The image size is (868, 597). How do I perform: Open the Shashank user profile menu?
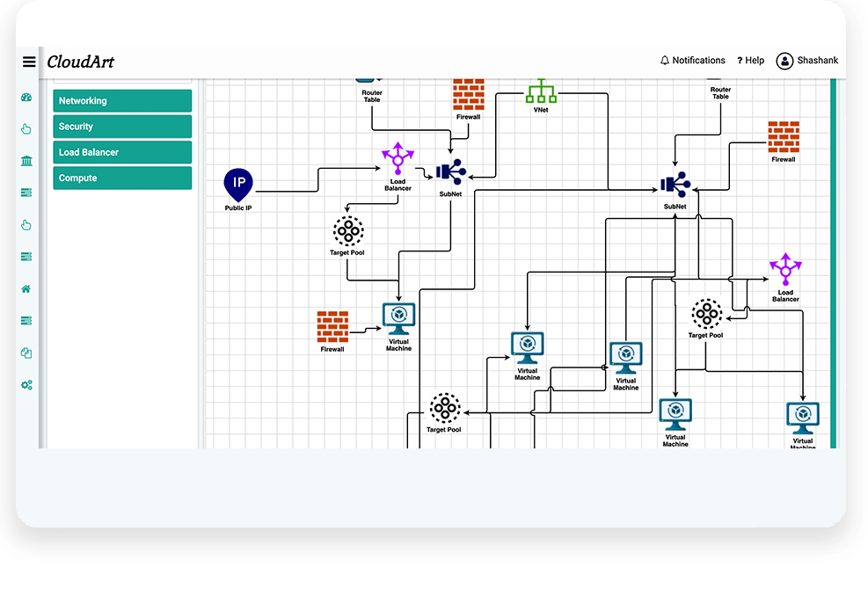pos(806,61)
